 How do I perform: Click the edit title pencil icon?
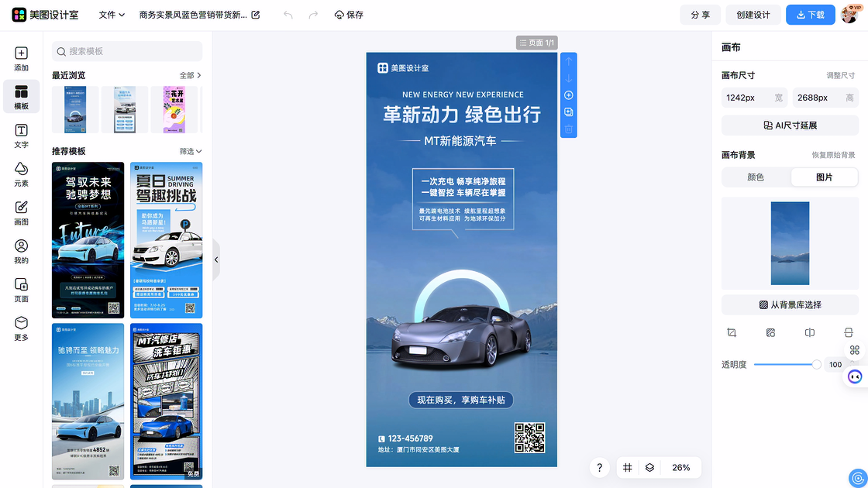click(x=256, y=15)
